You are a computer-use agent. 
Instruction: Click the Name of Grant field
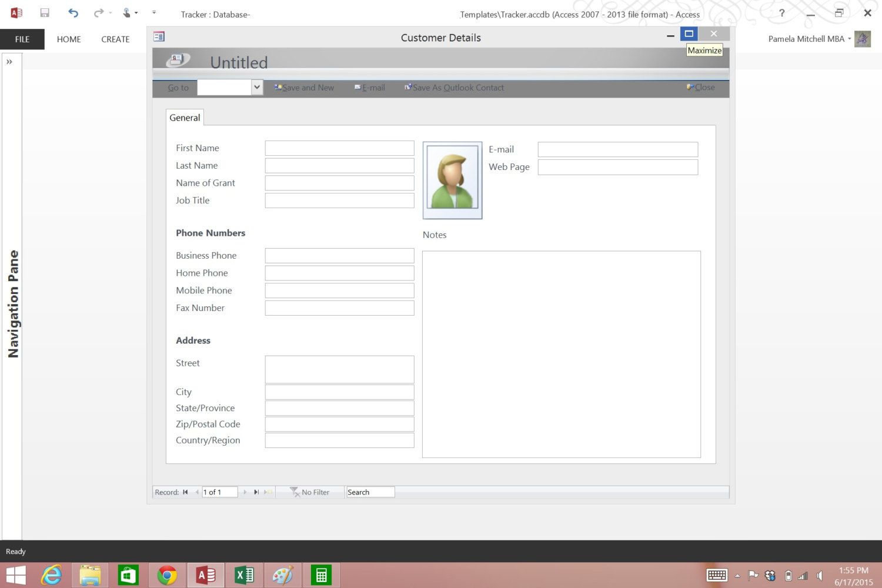(x=339, y=183)
